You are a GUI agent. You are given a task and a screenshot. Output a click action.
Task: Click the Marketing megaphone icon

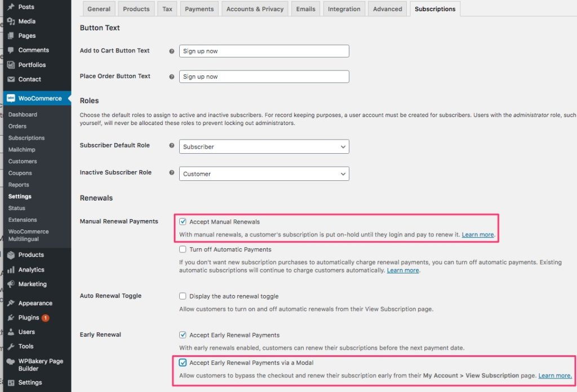(x=11, y=284)
